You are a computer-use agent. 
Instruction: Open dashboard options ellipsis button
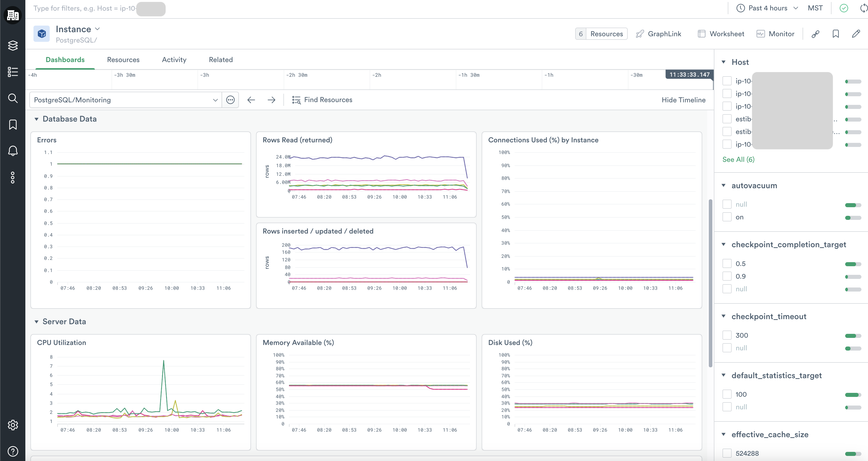pos(230,100)
